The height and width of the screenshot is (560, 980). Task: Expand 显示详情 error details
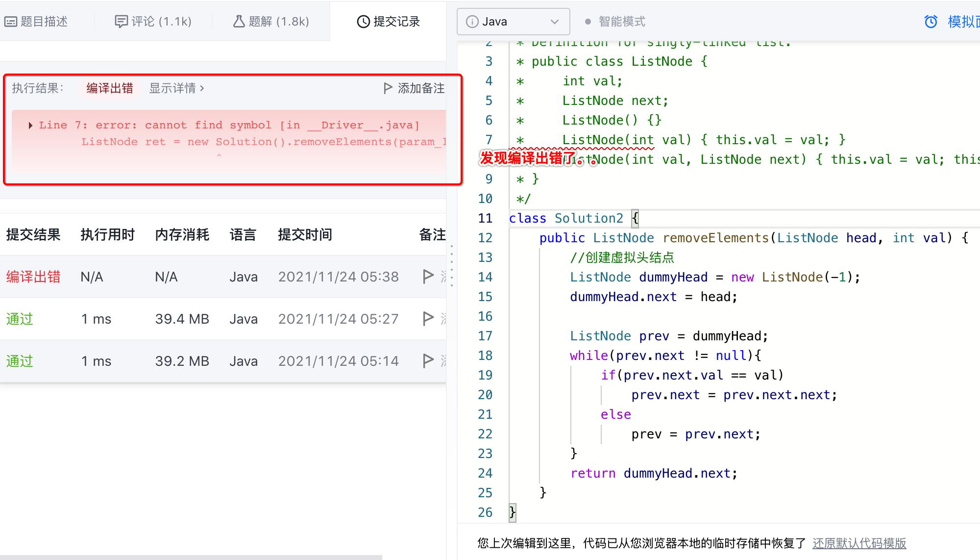pos(176,88)
